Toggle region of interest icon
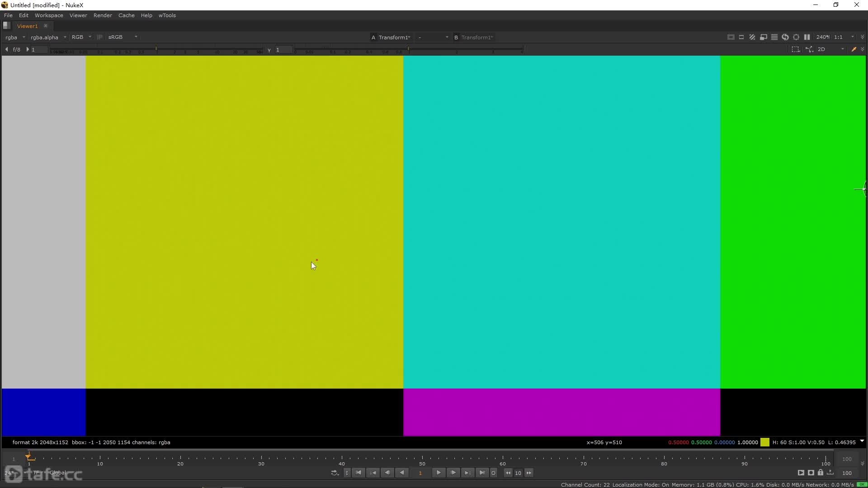Image resolution: width=868 pixels, height=488 pixels. pyautogui.click(x=741, y=37)
